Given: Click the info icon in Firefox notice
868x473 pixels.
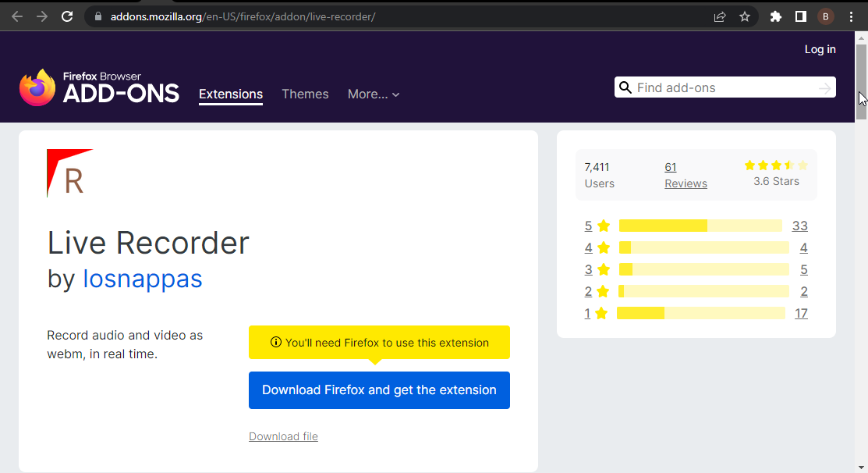Looking at the screenshot, I should click(275, 343).
